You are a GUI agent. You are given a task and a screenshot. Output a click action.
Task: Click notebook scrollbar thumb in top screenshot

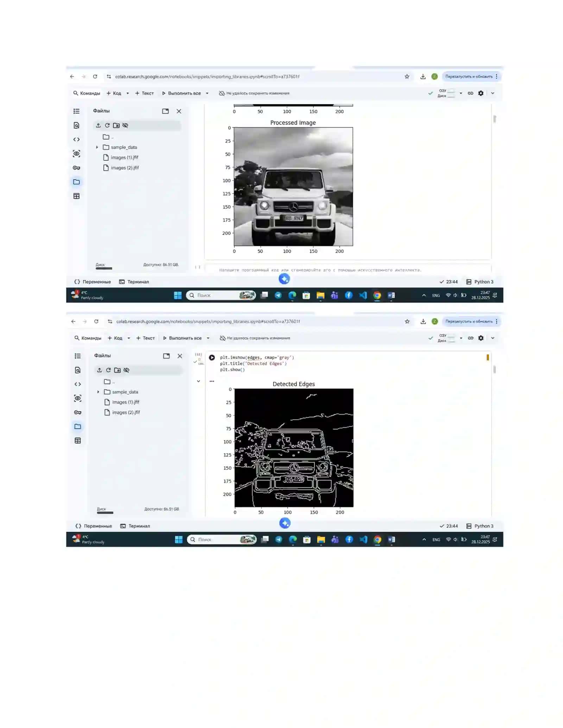[x=494, y=119]
